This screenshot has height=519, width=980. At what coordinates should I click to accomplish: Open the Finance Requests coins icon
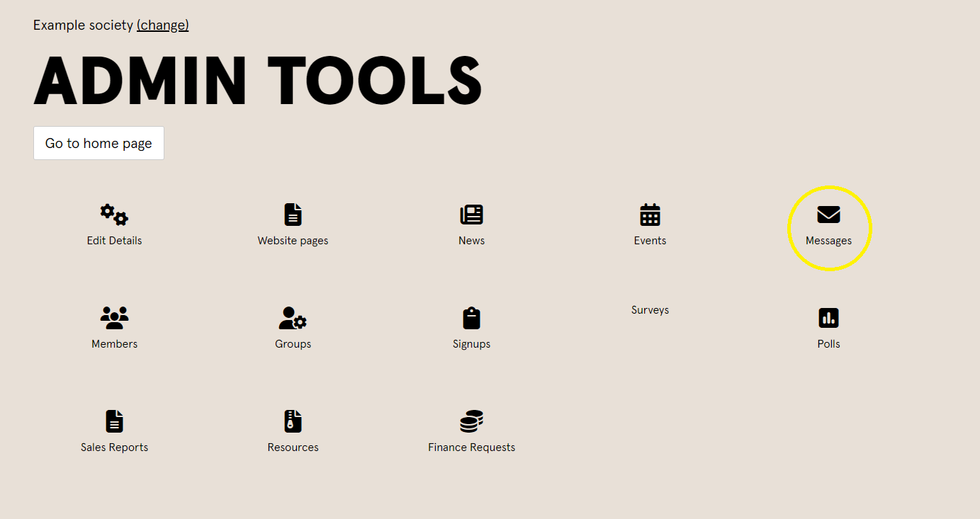471,421
